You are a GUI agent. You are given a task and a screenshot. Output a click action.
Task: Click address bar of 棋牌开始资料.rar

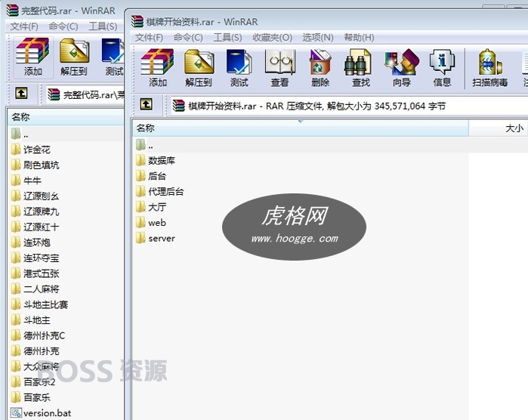click(348, 106)
